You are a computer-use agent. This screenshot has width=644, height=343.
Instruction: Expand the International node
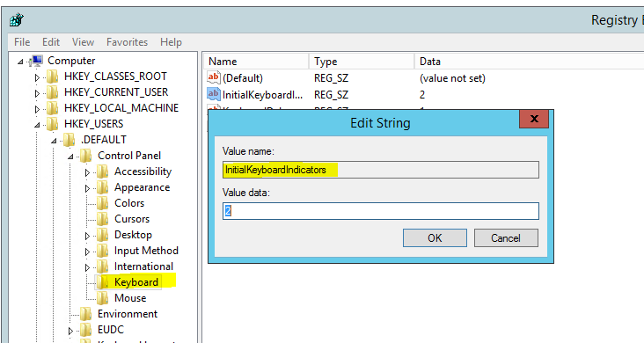pos(87,267)
